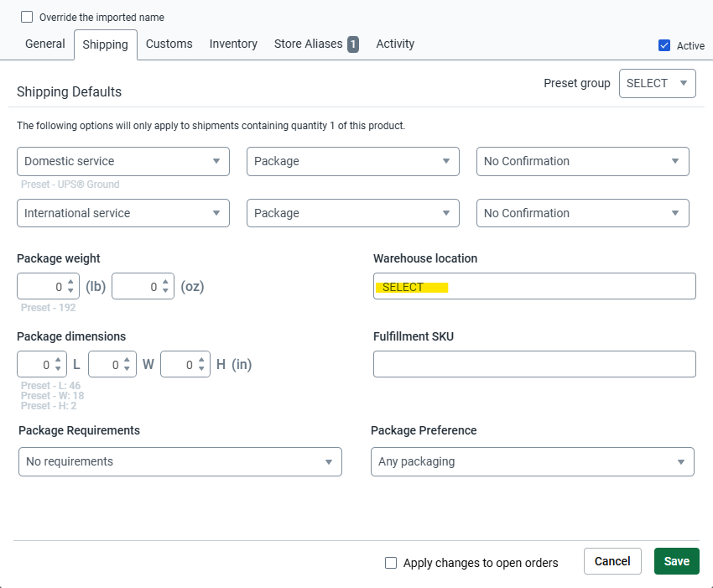713x588 pixels.
Task: Open the Customs tab
Action: pos(169,44)
